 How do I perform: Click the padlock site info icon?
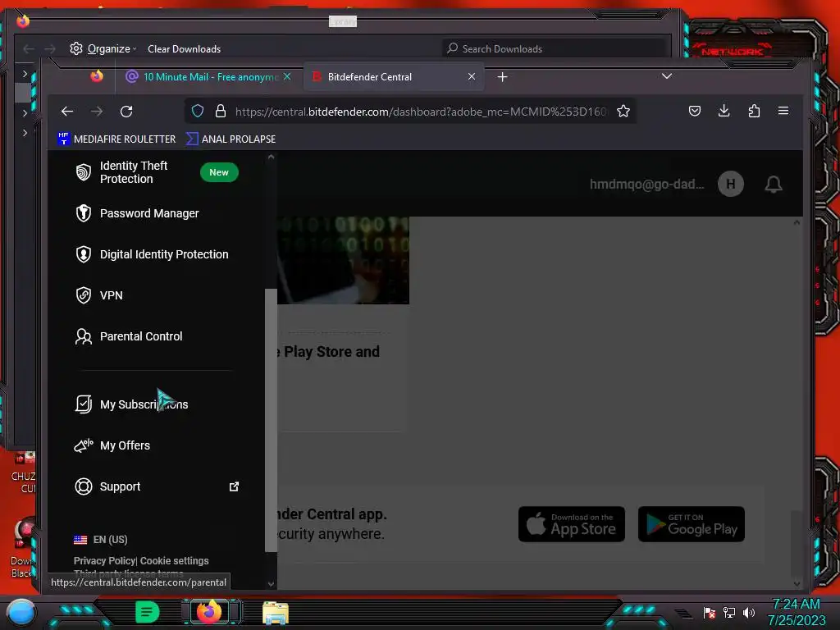coord(220,111)
